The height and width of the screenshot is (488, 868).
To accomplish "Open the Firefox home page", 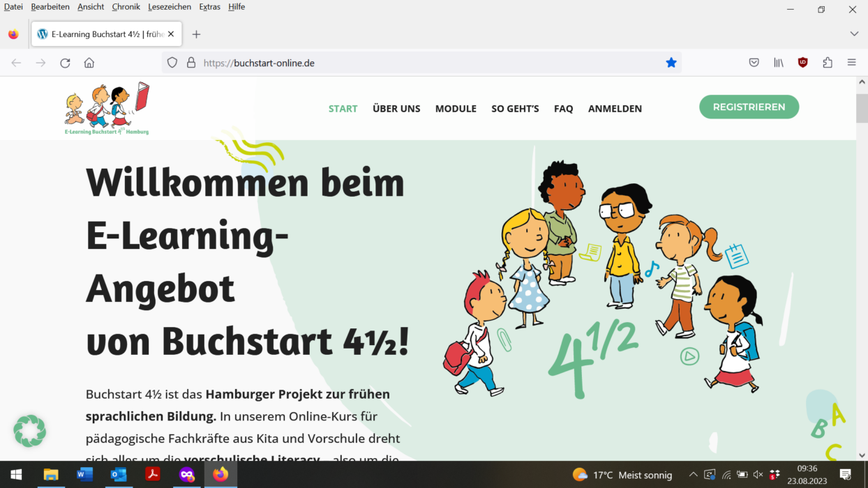I will click(89, 63).
